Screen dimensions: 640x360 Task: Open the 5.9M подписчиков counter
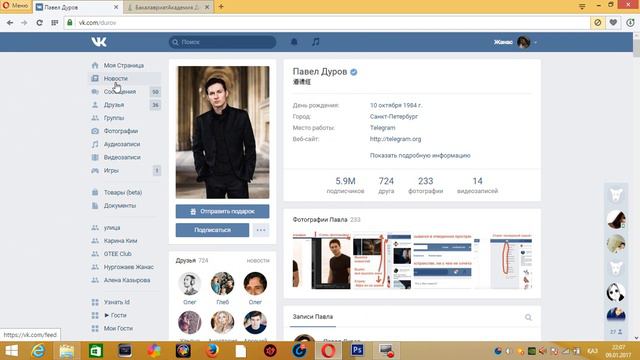point(345,185)
